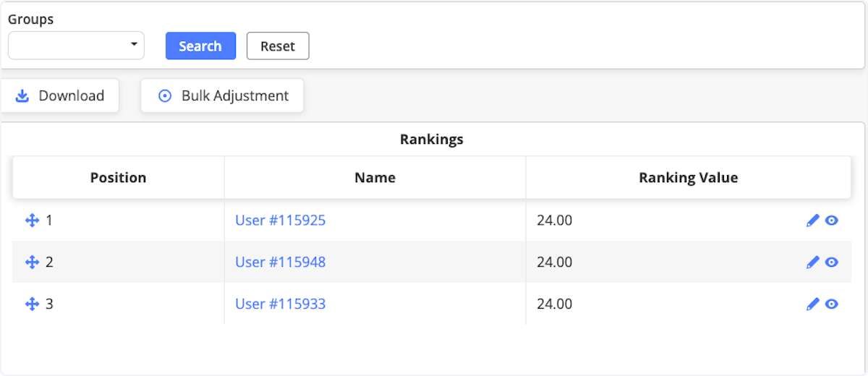Download the rankings
868x376 pixels.
tap(59, 95)
